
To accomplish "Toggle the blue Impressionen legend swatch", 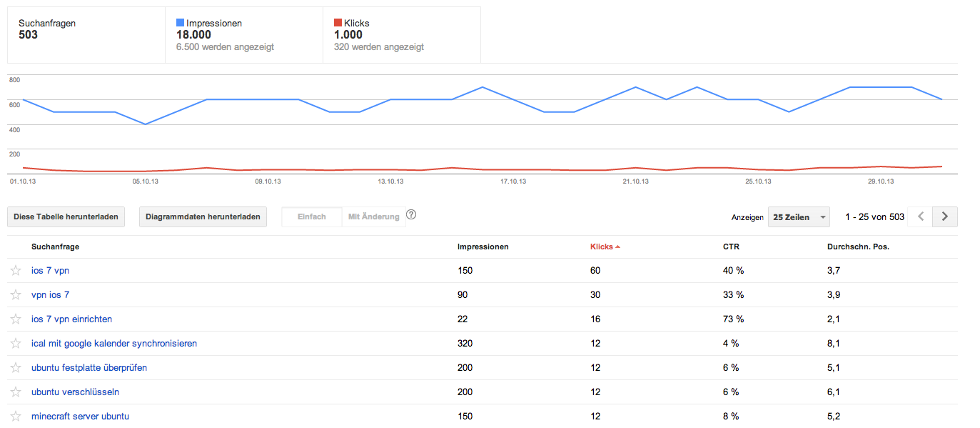I will [180, 23].
